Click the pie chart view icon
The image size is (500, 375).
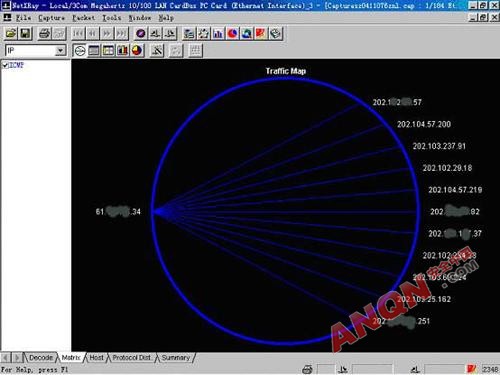pos(137,50)
